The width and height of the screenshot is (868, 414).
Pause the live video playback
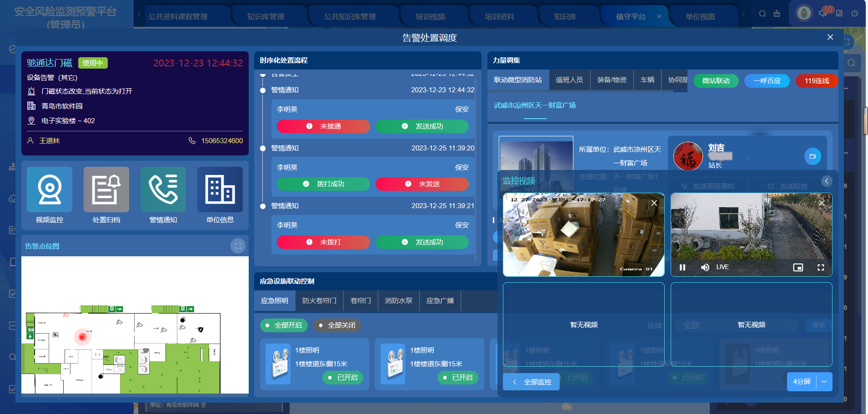682,267
